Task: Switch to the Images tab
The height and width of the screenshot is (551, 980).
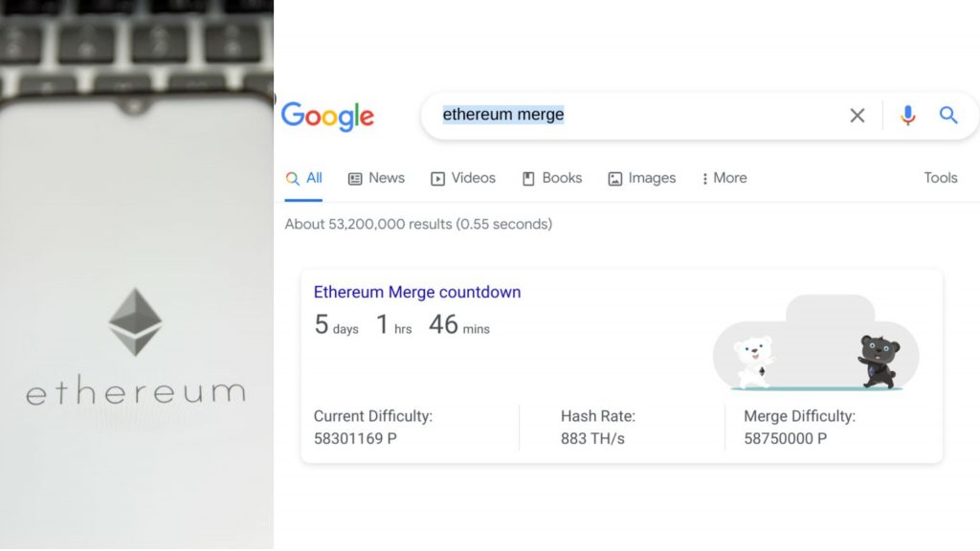Action: 641,178
